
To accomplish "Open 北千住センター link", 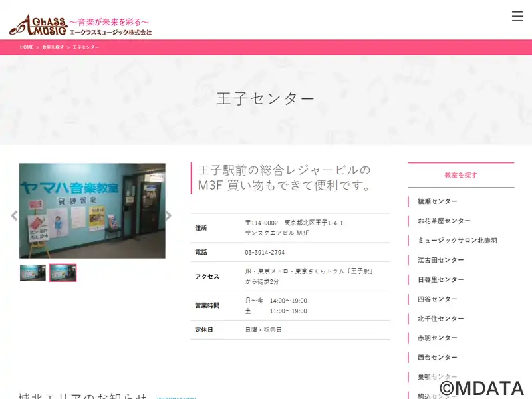I will [440, 319].
